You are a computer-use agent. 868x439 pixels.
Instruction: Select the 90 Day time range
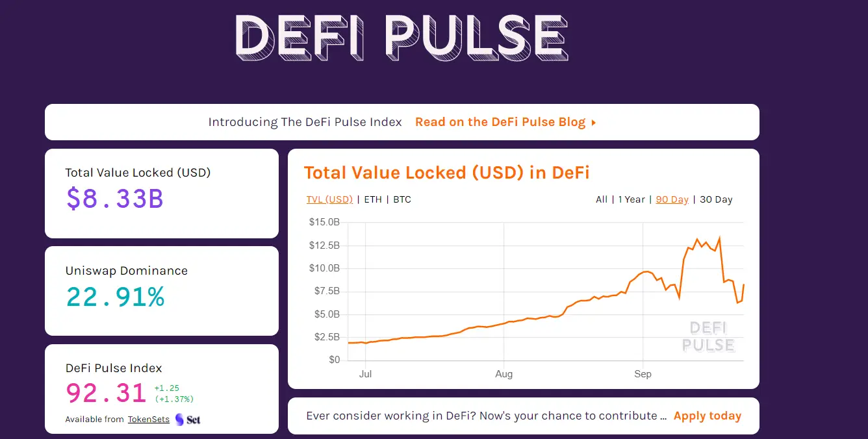672,199
